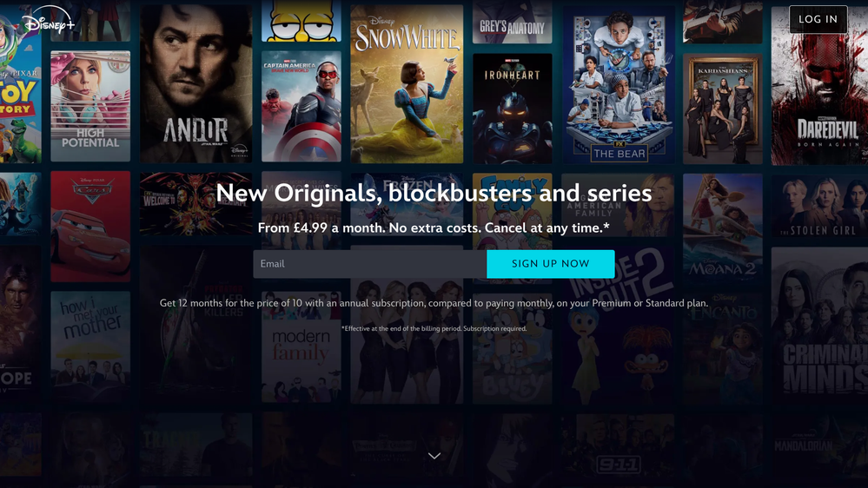
Task: Select the Andor poster
Action: point(196,83)
